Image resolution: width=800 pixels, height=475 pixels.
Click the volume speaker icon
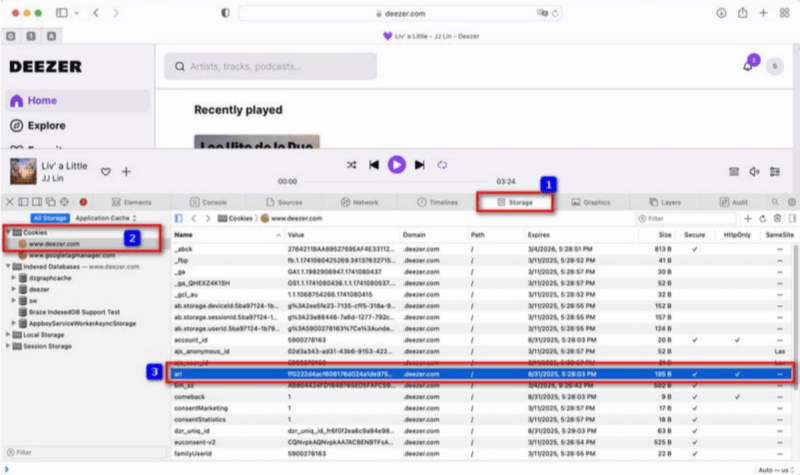point(754,172)
